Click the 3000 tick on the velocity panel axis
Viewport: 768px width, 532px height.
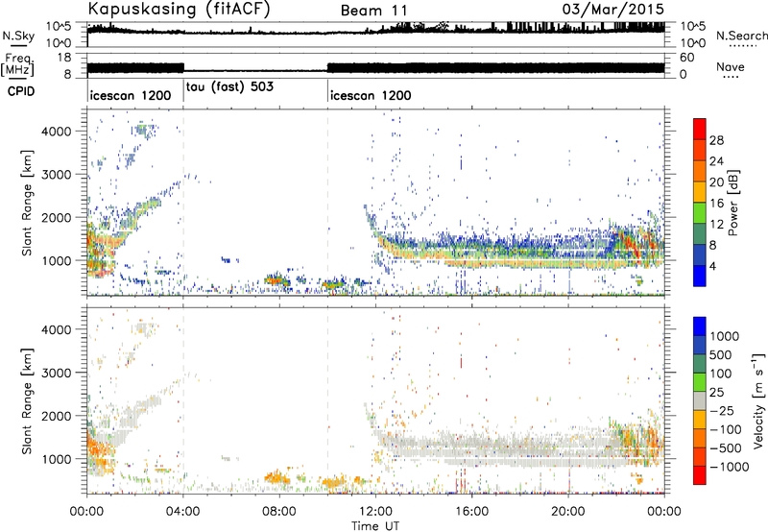[x=57, y=373]
